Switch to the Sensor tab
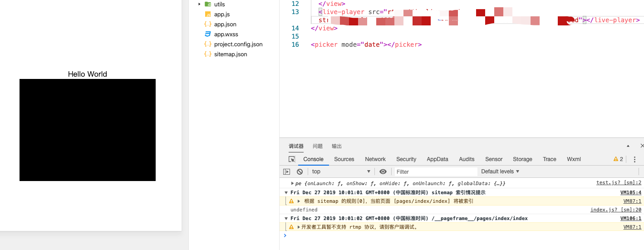The image size is (644, 250). (x=494, y=159)
